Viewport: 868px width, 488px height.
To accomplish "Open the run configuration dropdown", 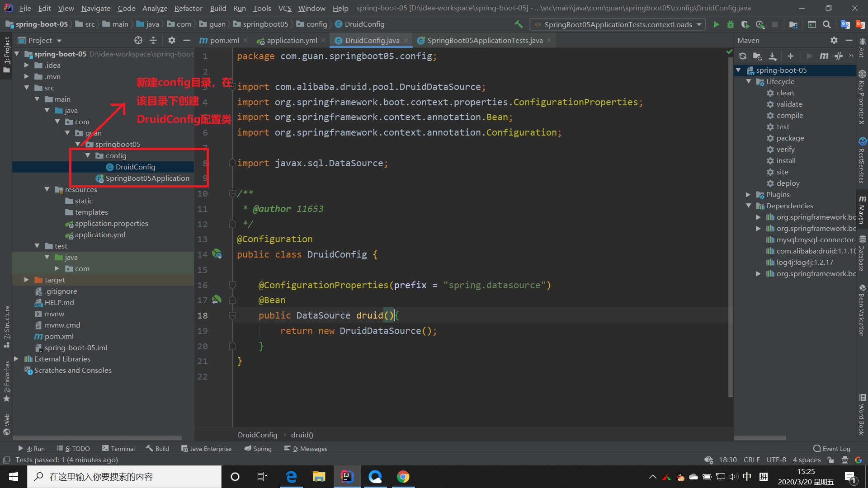I will pos(618,24).
